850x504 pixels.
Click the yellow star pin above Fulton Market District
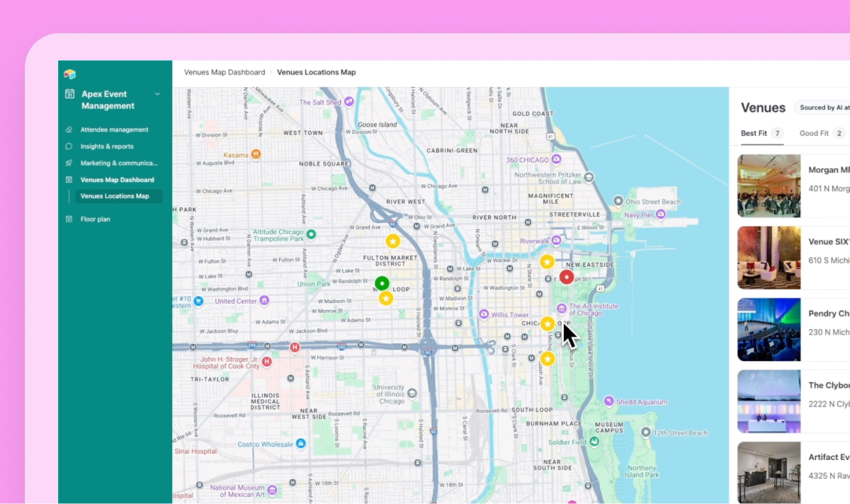(392, 241)
